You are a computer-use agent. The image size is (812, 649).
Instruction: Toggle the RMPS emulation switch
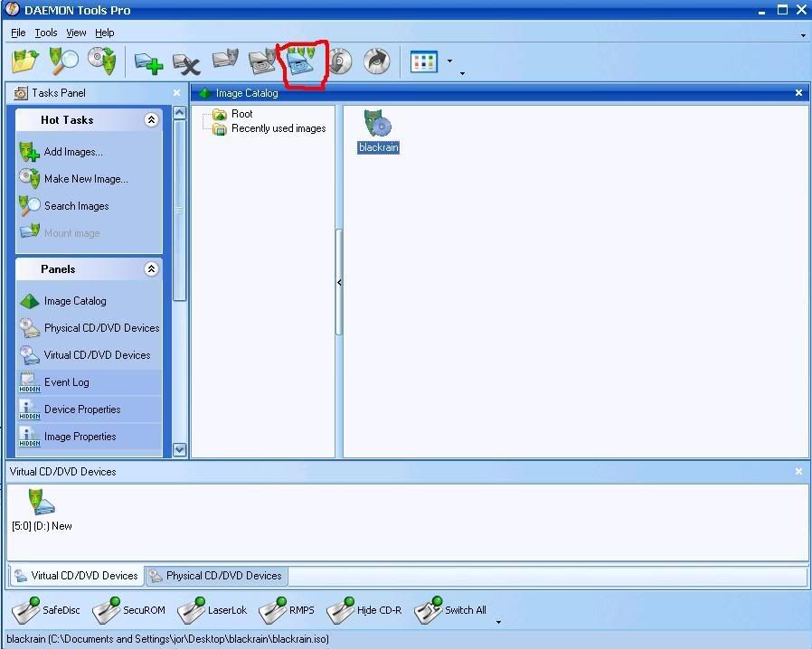(287, 610)
